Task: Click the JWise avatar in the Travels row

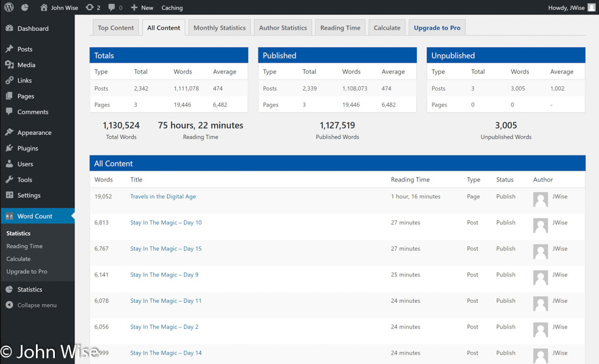Action: 540,199
